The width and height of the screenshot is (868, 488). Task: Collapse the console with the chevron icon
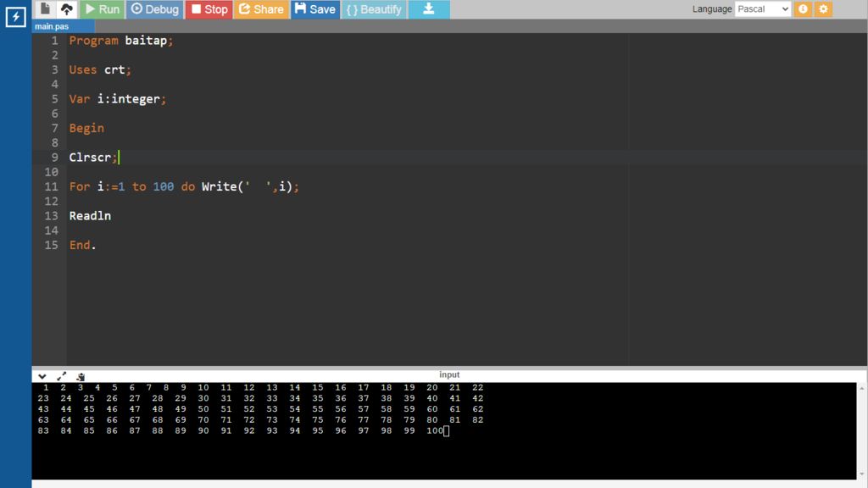[42, 376]
